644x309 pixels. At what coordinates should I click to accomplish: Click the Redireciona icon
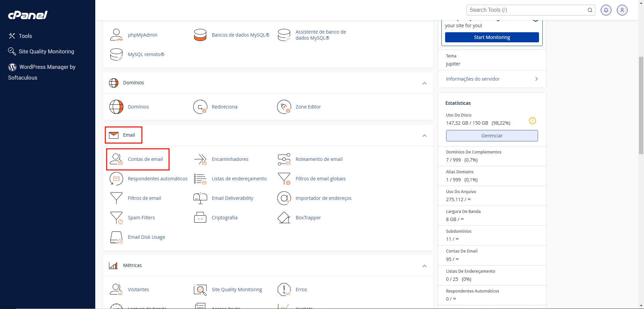click(x=200, y=107)
